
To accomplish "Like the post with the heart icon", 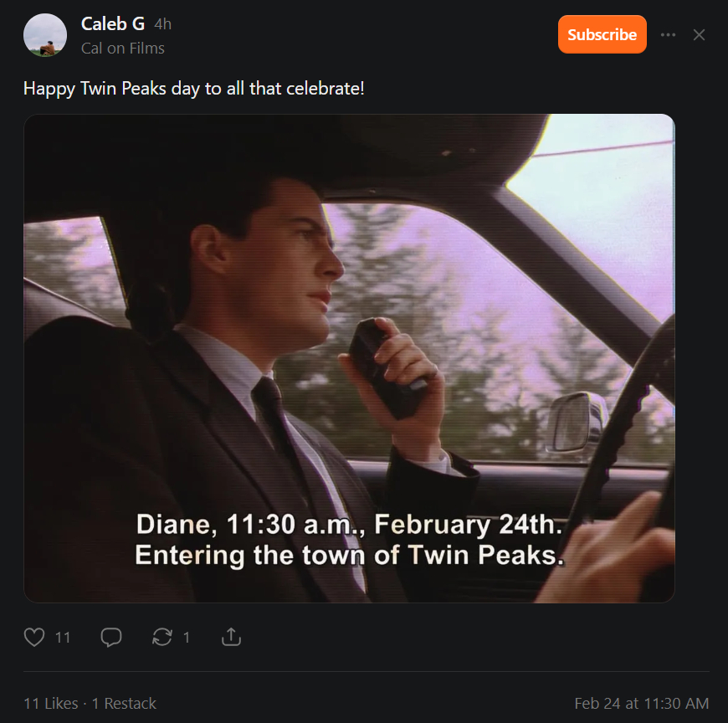I will tap(34, 637).
